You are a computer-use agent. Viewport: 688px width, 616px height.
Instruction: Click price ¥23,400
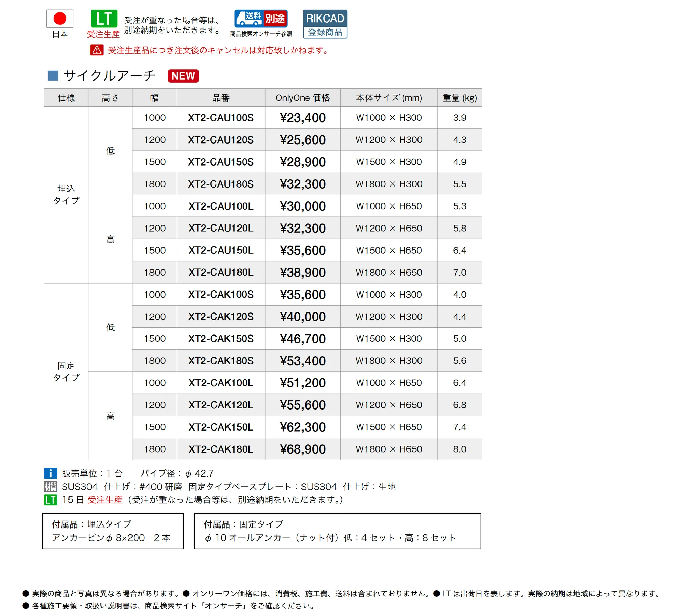pyautogui.click(x=303, y=118)
